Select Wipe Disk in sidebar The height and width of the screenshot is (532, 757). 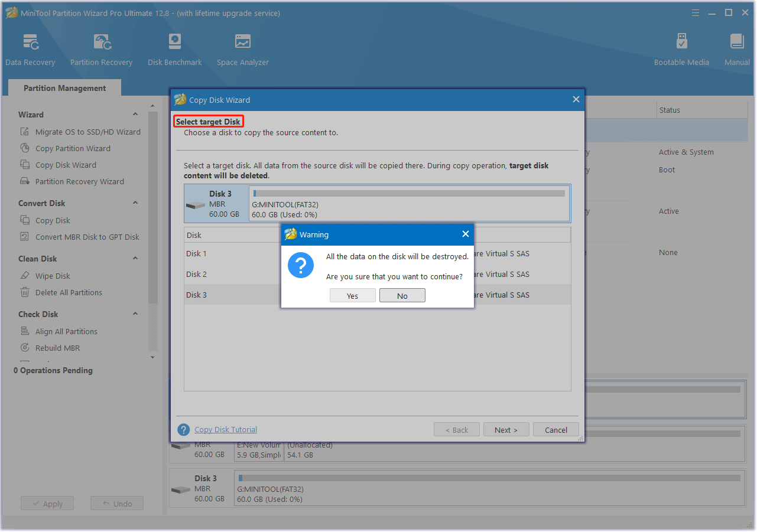click(53, 276)
